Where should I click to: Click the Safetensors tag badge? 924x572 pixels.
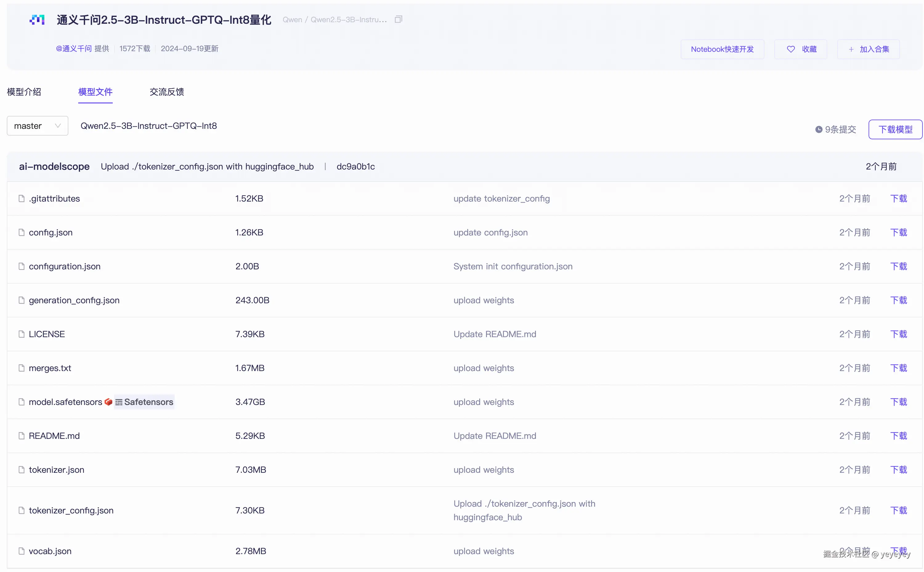(x=144, y=402)
